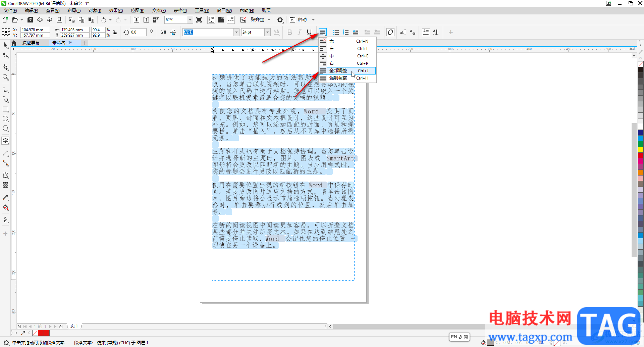The height and width of the screenshot is (347, 644).
Task: Toggle Bold formatting
Action: [x=290, y=32]
